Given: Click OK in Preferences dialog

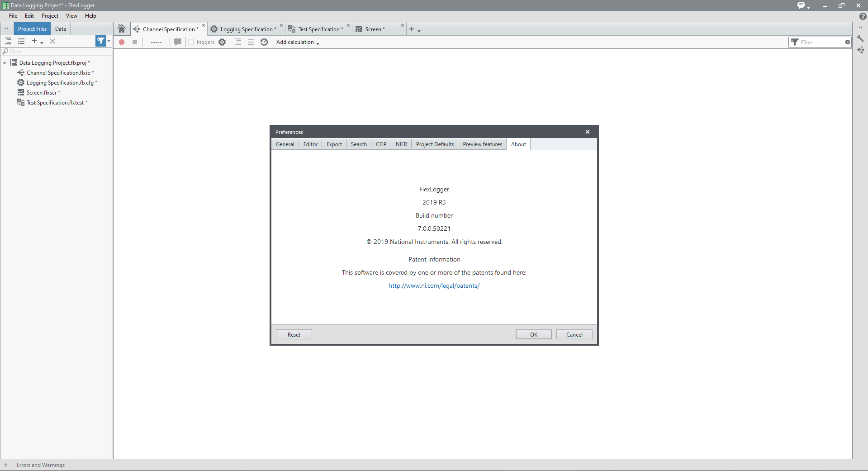Looking at the screenshot, I should (534, 335).
